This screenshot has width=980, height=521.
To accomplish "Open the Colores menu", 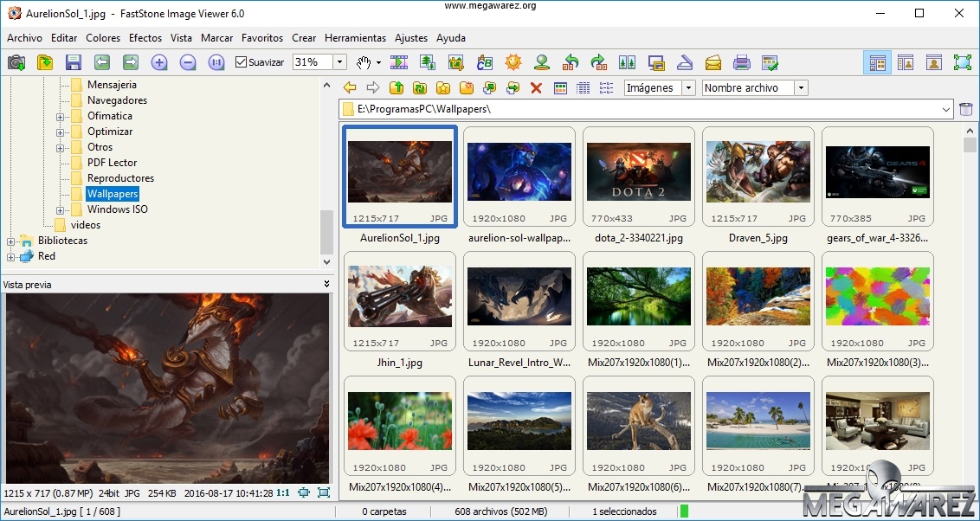I will [x=103, y=38].
